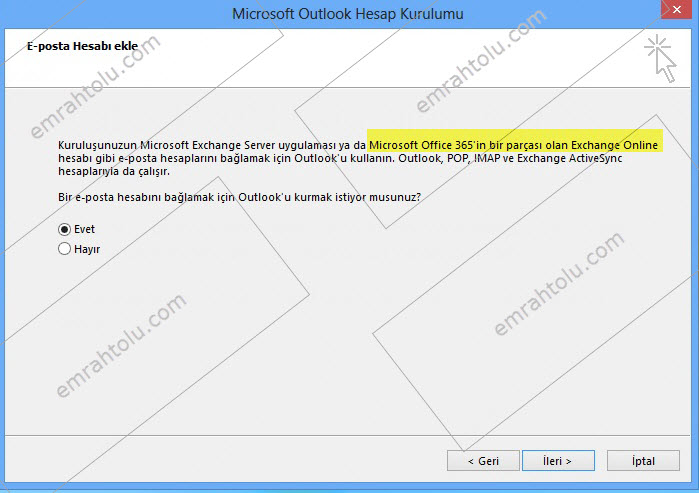Image resolution: width=699 pixels, height=493 pixels.
Task: Click the İleri > button
Action: tap(558, 460)
